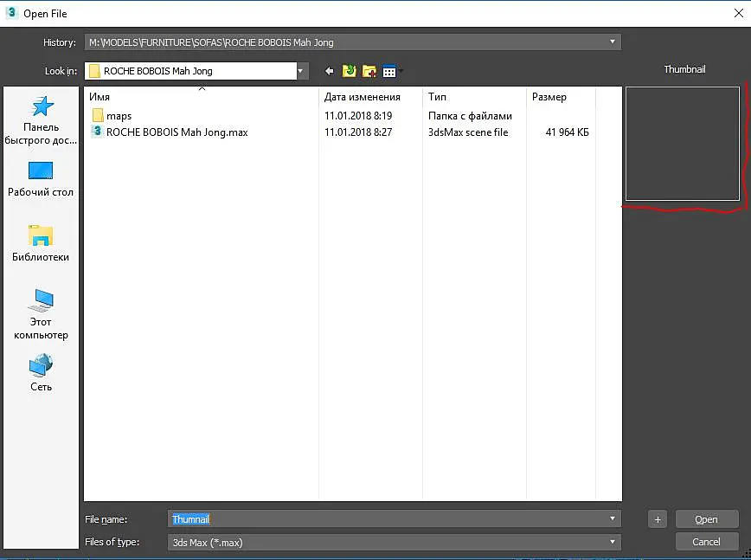
Task: Go to the Рабочий стол location
Action: coord(41,179)
